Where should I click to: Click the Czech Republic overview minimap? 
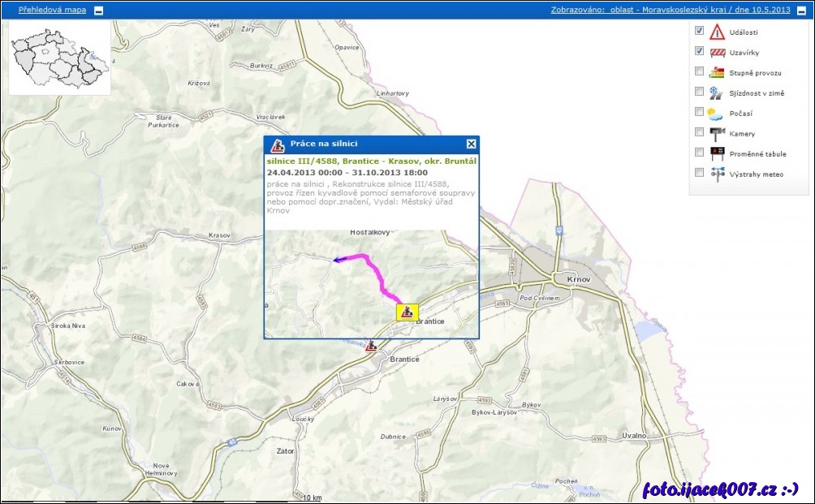tap(59, 58)
